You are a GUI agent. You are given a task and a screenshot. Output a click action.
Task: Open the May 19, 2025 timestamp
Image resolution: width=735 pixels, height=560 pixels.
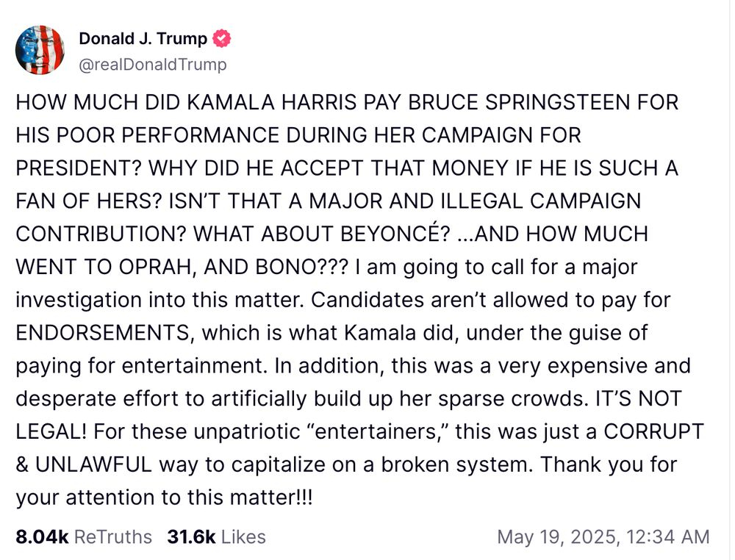pos(603,537)
